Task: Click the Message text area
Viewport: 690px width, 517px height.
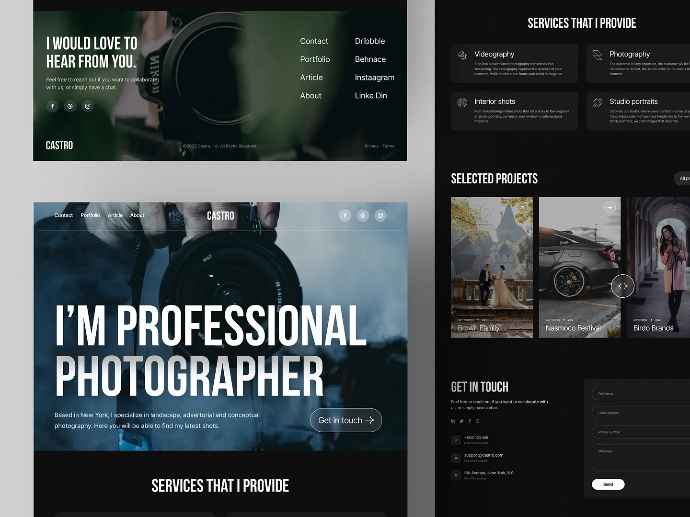Action: (x=641, y=458)
